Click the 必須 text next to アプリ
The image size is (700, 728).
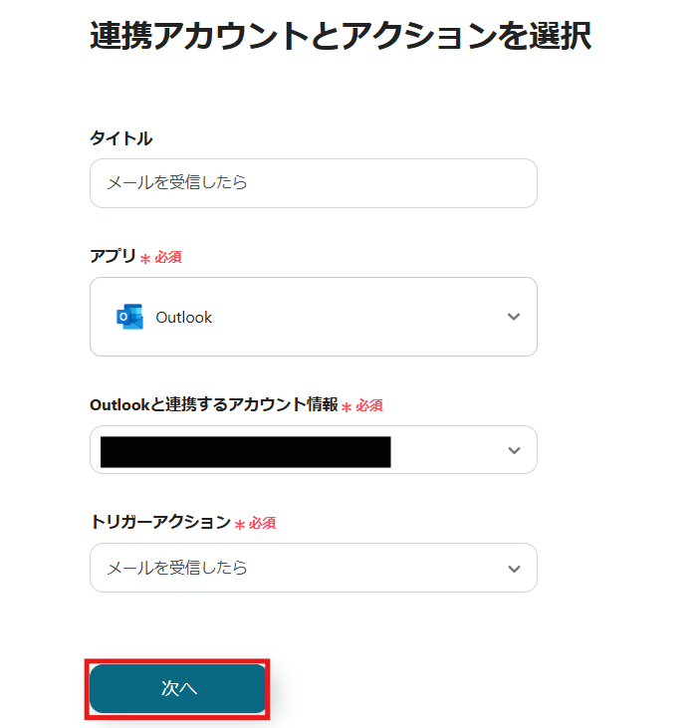click(x=167, y=257)
